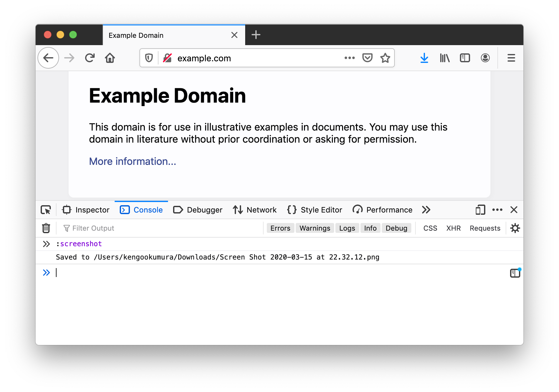
Task: Toggle Responsive Design Mode
Action: tap(480, 210)
